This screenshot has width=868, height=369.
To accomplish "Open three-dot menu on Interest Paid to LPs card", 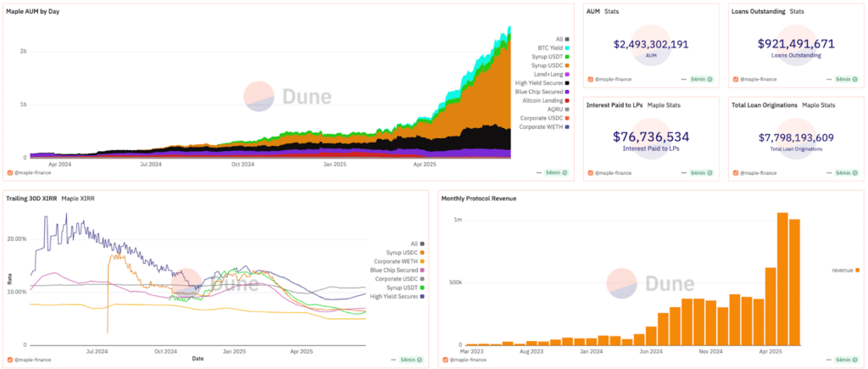I will coord(685,173).
